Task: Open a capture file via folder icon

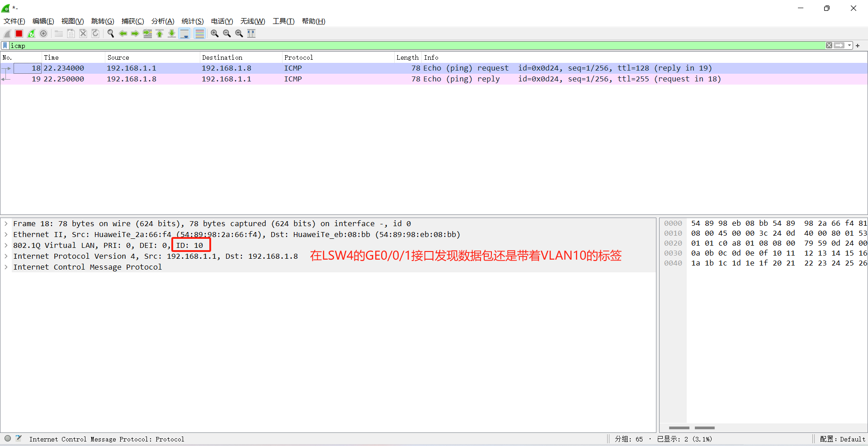Action: coord(59,33)
